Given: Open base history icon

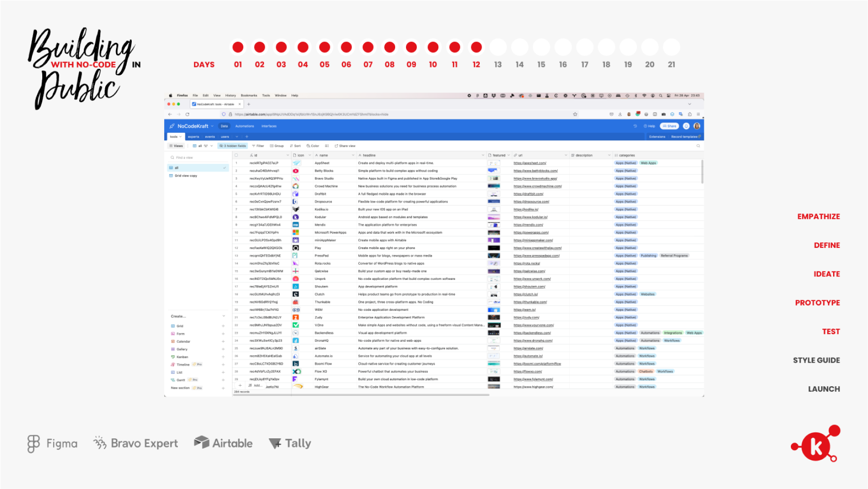Looking at the screenshot, I should 635,126.
